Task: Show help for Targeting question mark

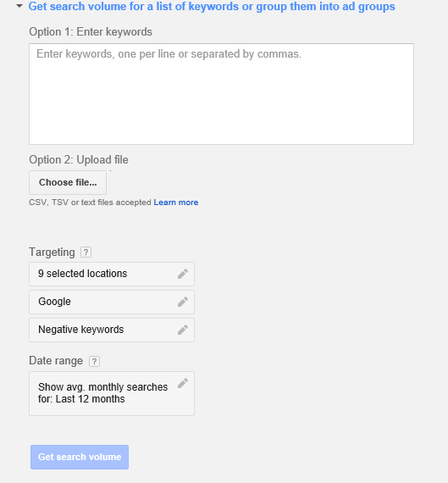Action: click(86, 253)
